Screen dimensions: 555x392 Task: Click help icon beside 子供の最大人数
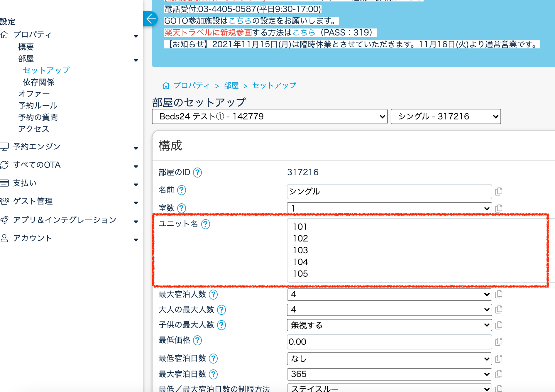pyautogui.click(x=221, y=325)
